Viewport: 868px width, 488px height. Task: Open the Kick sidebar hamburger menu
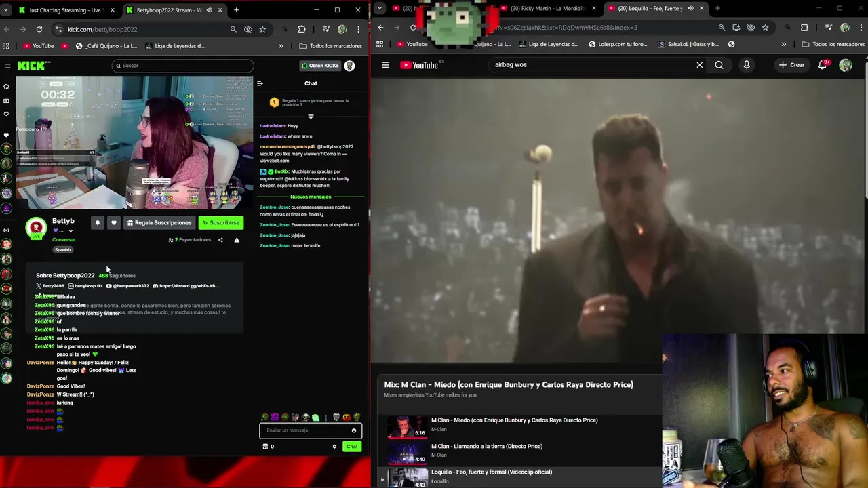coord(7,66)
